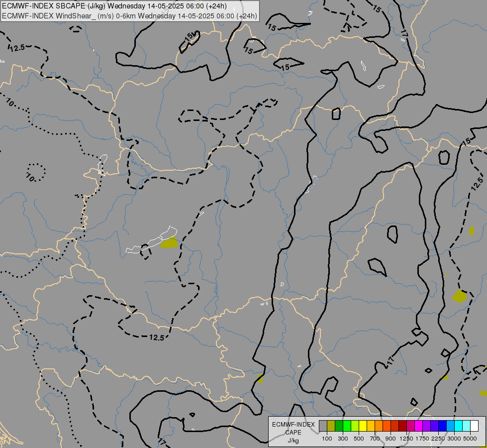Choose the bright magenta legend swatch
This screenshot has width=487, height=448.
[x=418, y=426]
